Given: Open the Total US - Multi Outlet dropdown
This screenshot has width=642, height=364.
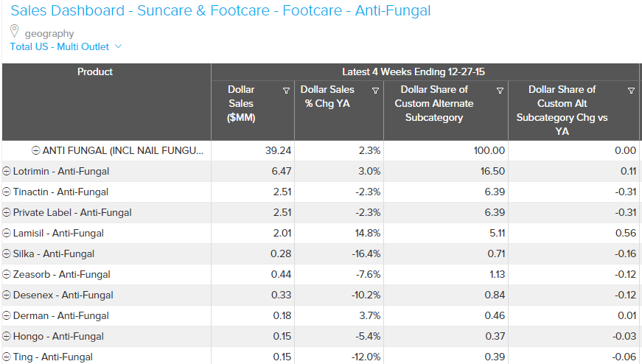Looking at the screenshot, I should [66, 46].
